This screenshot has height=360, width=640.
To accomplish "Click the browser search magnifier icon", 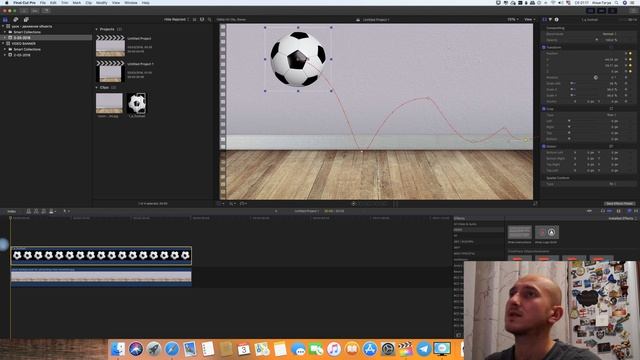I will tap(210, 19).
